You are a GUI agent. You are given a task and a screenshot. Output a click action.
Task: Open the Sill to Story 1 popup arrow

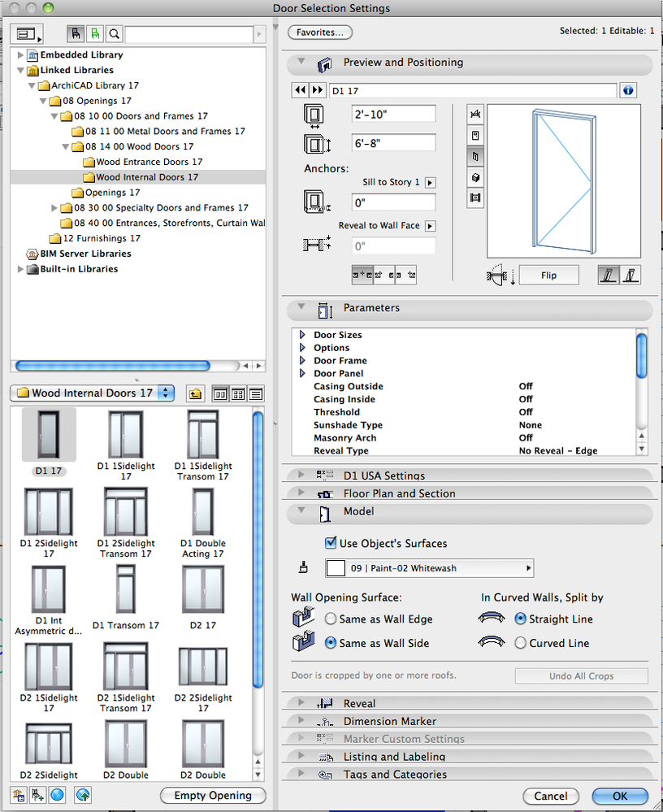coord(430,182)
